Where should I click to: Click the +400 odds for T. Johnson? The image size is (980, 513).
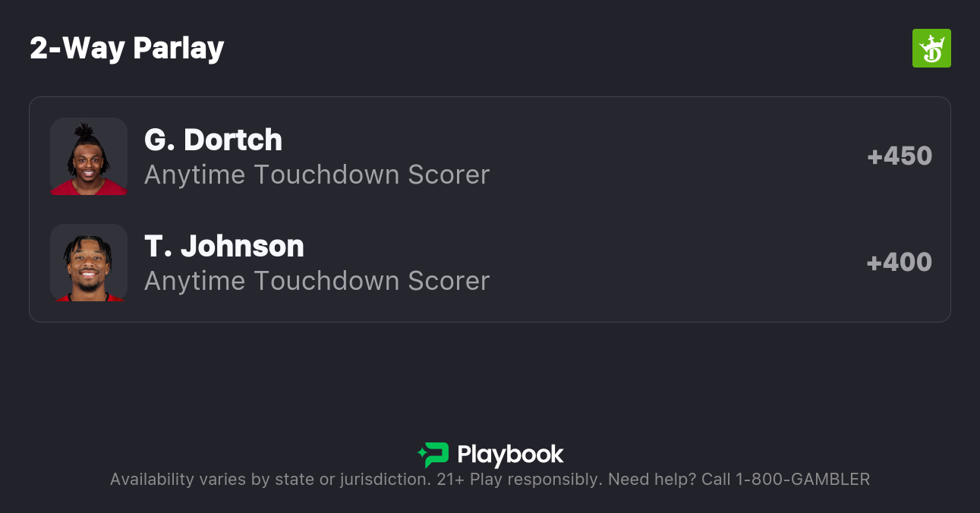pos(900,263)
